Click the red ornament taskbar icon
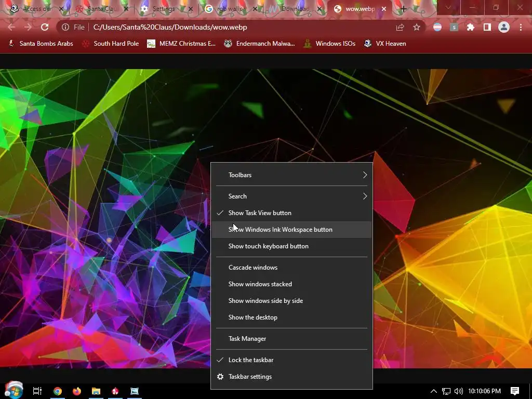Viewport: 532px width, 399px height. 115,391
